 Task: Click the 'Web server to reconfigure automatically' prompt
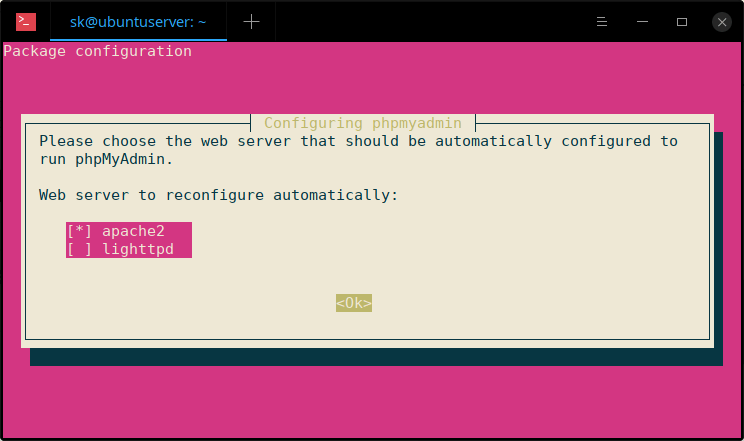[218, 195]
